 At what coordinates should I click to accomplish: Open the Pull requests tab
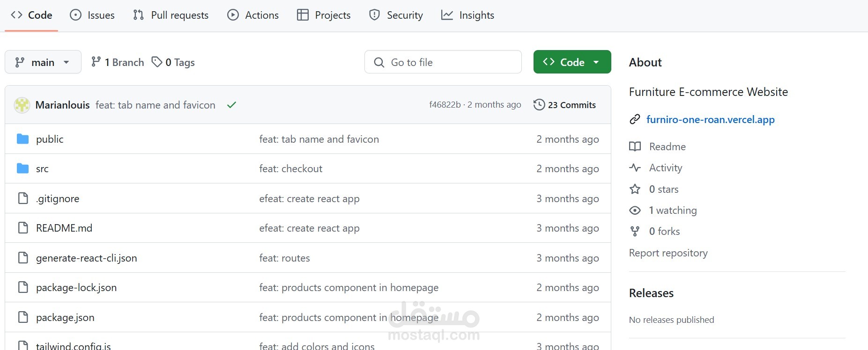(x=171, y=15)
